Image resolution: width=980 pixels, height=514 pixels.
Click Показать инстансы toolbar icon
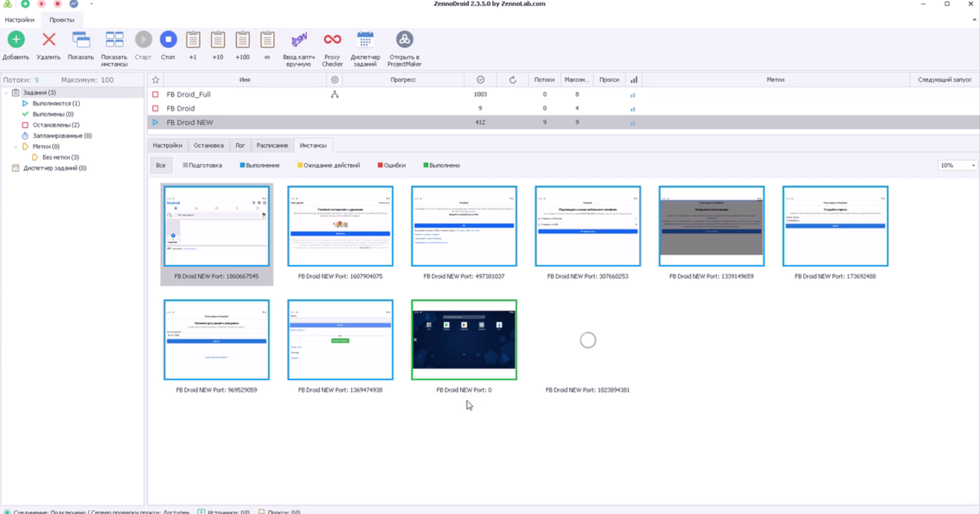pos(114,40)
